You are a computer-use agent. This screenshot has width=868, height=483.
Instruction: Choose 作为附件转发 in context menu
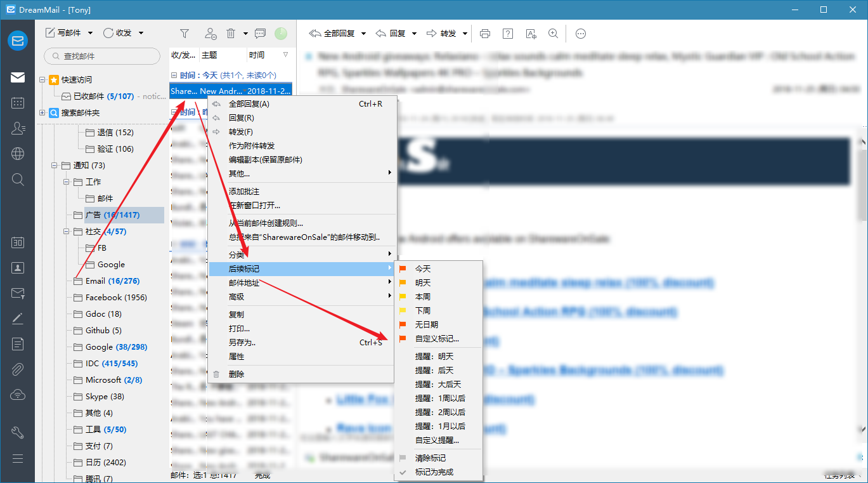pos(302,146)
